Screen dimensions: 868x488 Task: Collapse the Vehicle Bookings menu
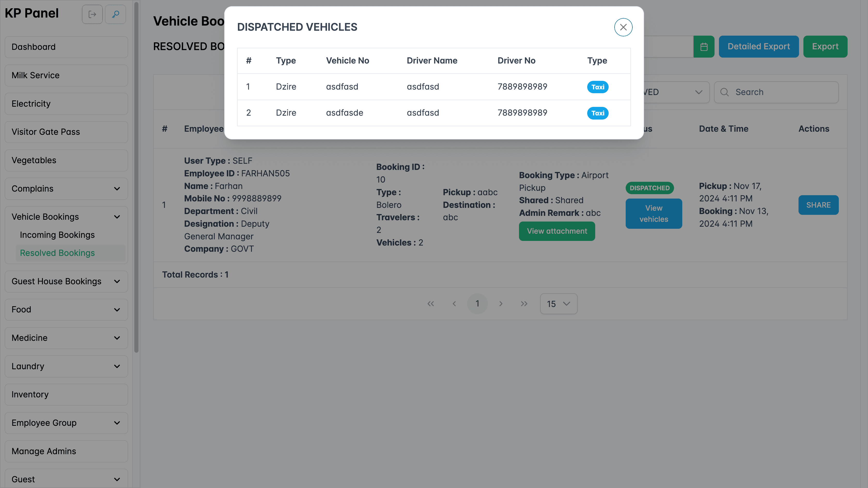coord(66,217)
